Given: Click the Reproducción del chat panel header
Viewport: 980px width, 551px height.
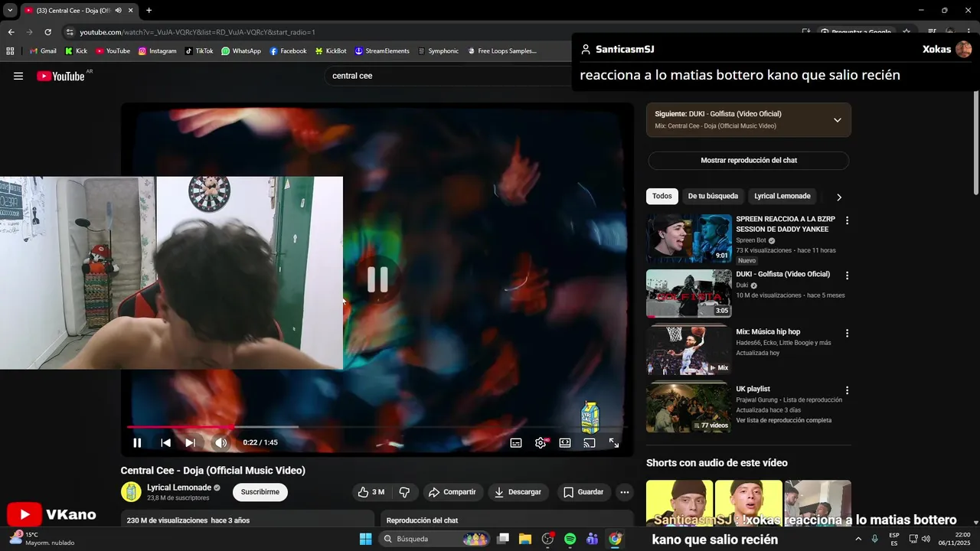Looking at the screenshot, I should [x=506, y=520].
